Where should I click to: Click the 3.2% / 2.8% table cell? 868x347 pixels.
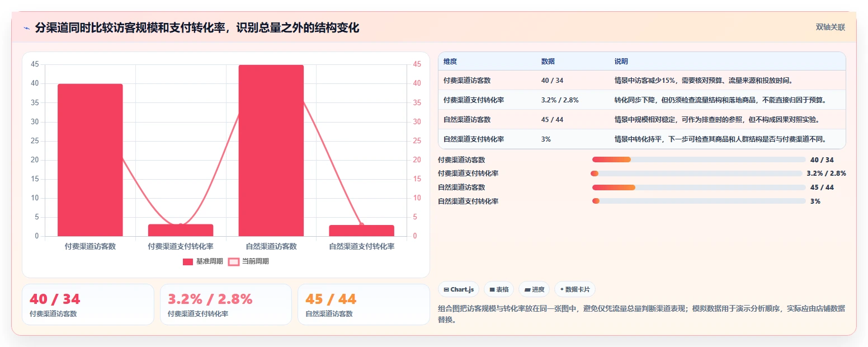560,100
